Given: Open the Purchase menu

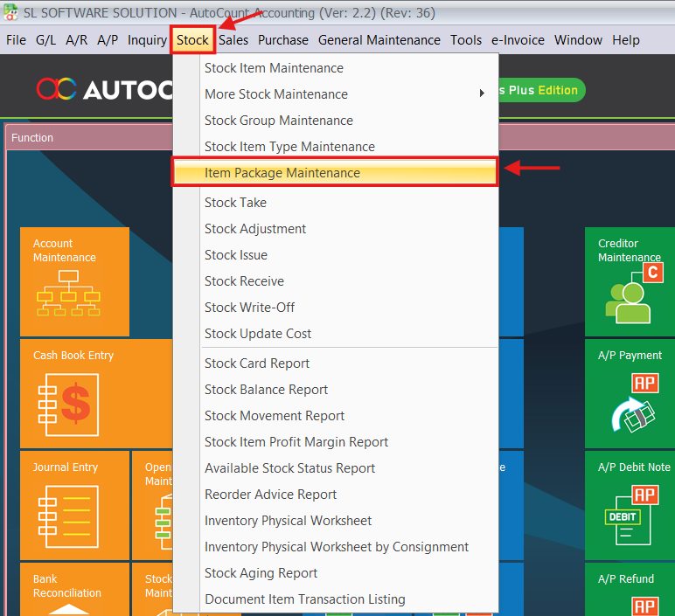Looking at the screenshot, I should click(x=283, y=40).
